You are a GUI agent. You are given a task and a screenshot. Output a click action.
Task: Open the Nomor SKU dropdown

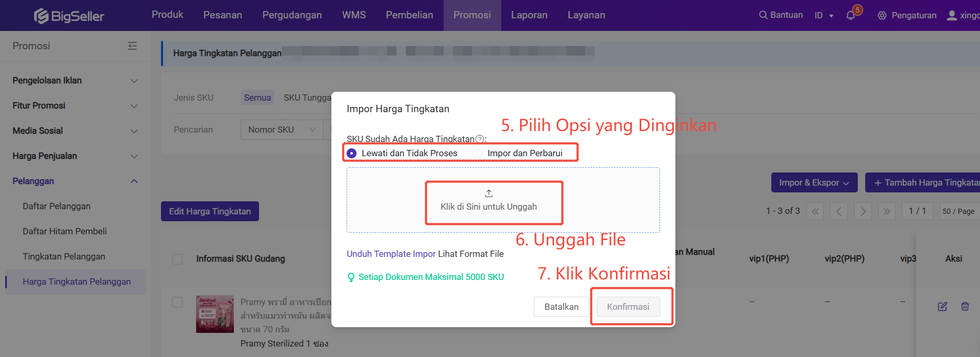pyautogui.click(x=282, y=129)
